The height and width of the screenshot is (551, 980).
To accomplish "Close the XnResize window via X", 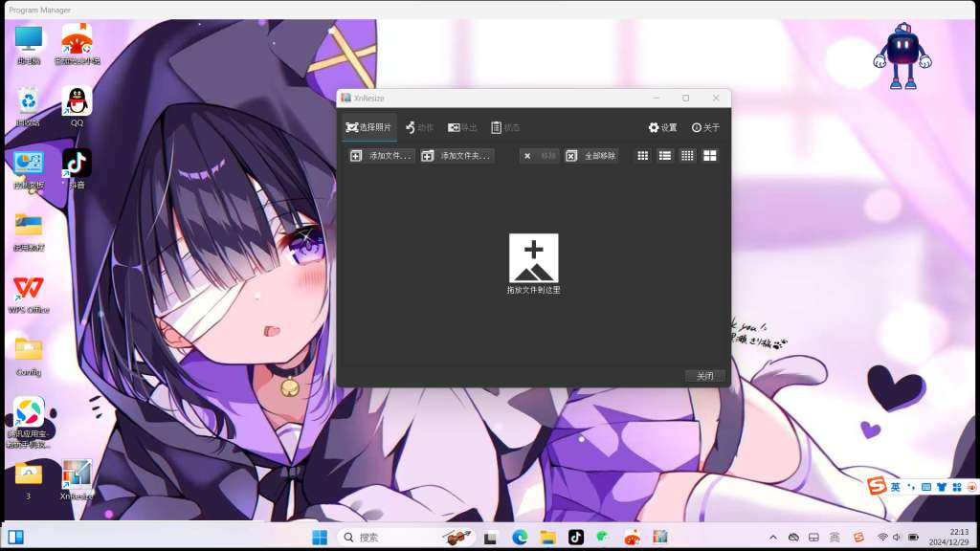I will [x=716, y=99].
